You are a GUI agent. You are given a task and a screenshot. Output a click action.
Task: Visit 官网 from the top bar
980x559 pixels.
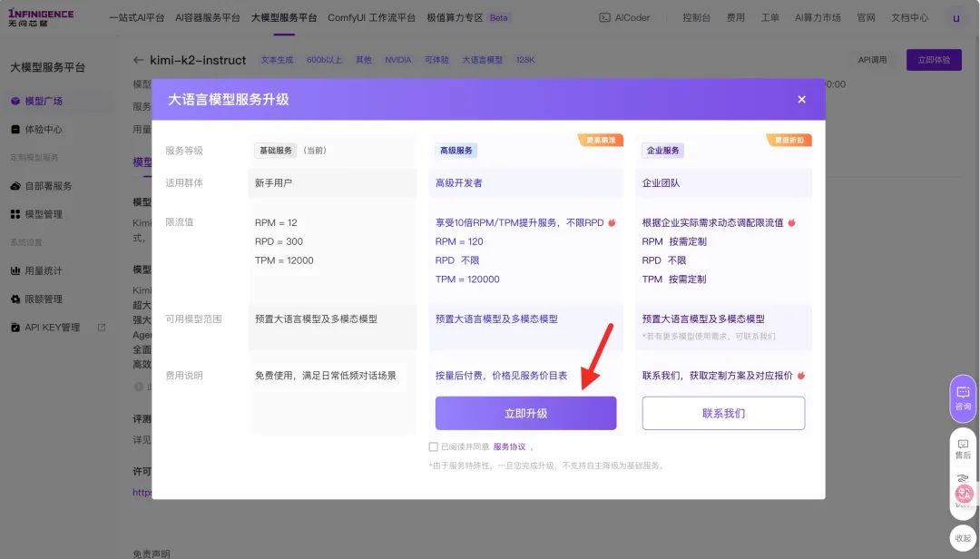click(x=866, y=17)
